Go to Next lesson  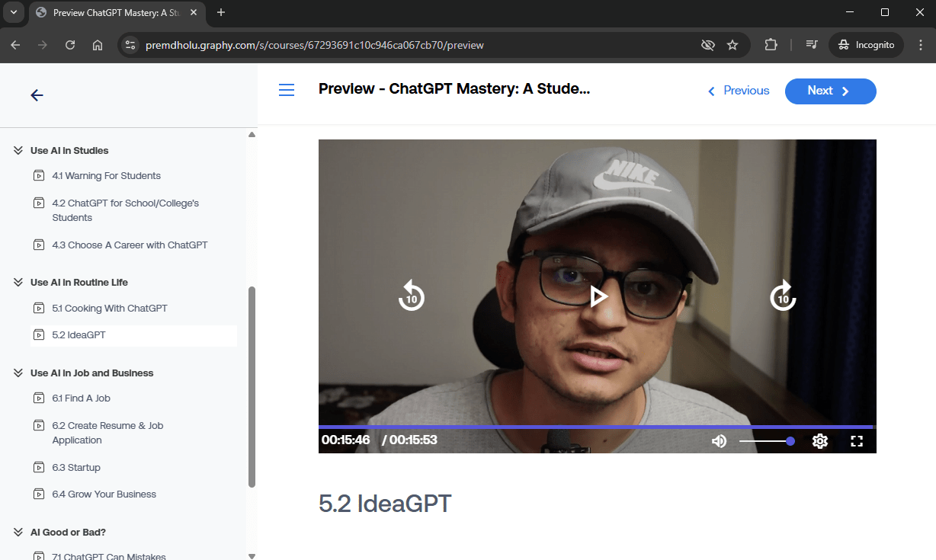point(830,91)
